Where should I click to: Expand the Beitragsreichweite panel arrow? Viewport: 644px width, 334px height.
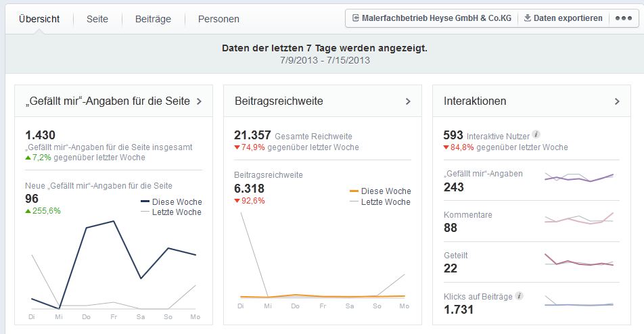[408, 101]
